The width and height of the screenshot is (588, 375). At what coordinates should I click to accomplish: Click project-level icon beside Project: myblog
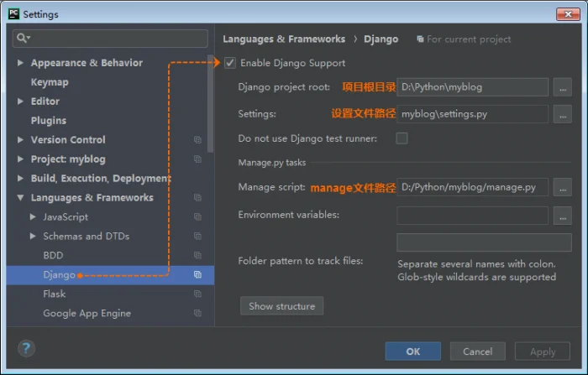(x=197, y=159)
